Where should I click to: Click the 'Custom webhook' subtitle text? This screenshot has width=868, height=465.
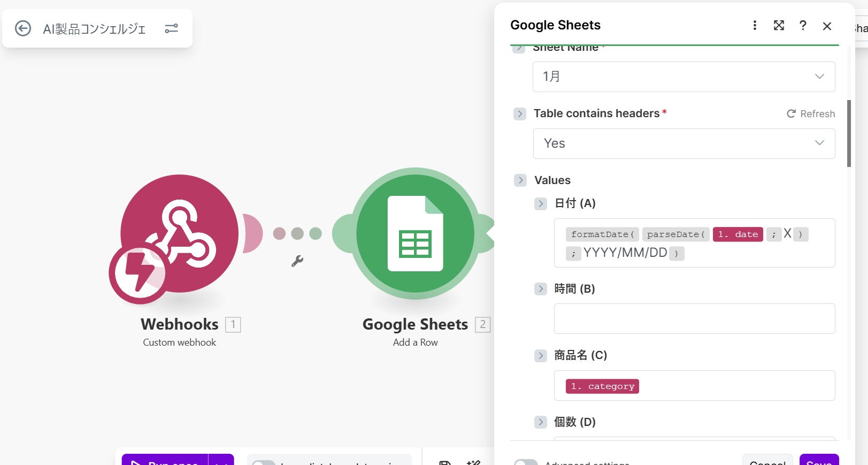click(x=180, y=342)
